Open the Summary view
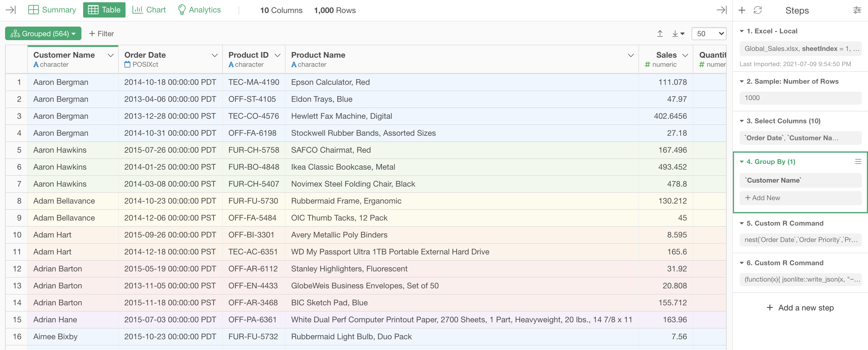868x350 pixels. tap(52, 10)
